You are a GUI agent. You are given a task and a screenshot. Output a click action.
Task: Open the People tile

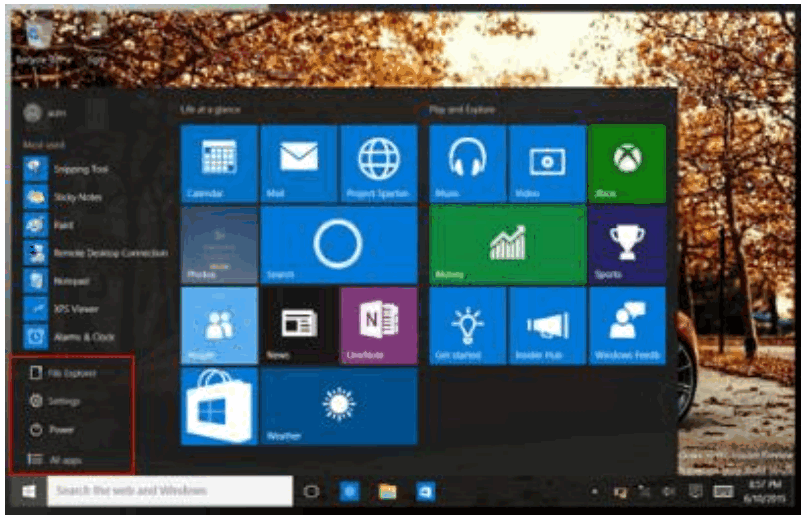[219, 325]
